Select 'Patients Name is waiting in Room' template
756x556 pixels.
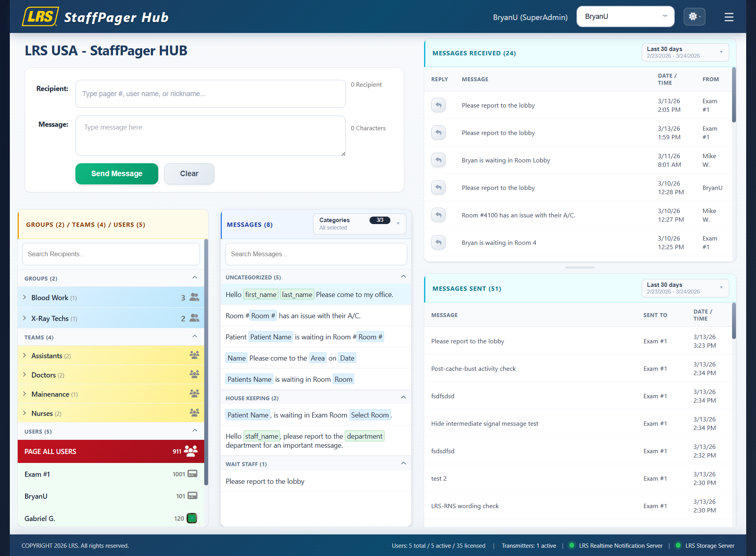[316, 379]
